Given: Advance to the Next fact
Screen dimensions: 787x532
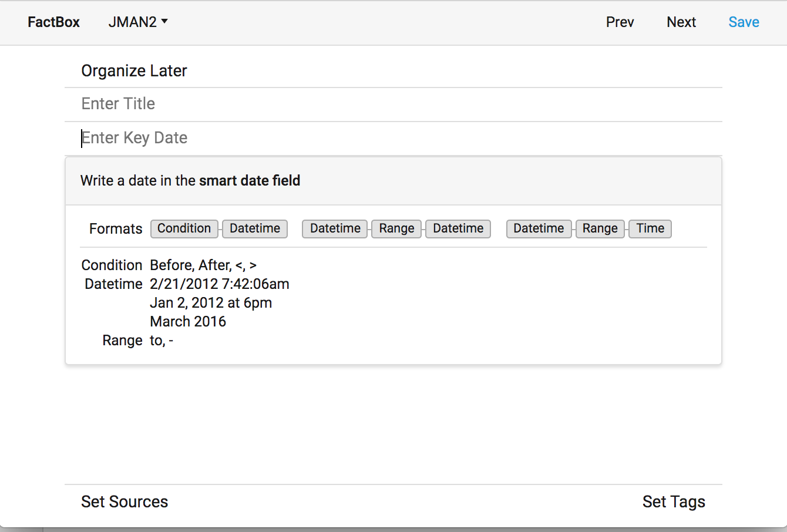Looking at the screenshot, I should (x=681, y=22).
